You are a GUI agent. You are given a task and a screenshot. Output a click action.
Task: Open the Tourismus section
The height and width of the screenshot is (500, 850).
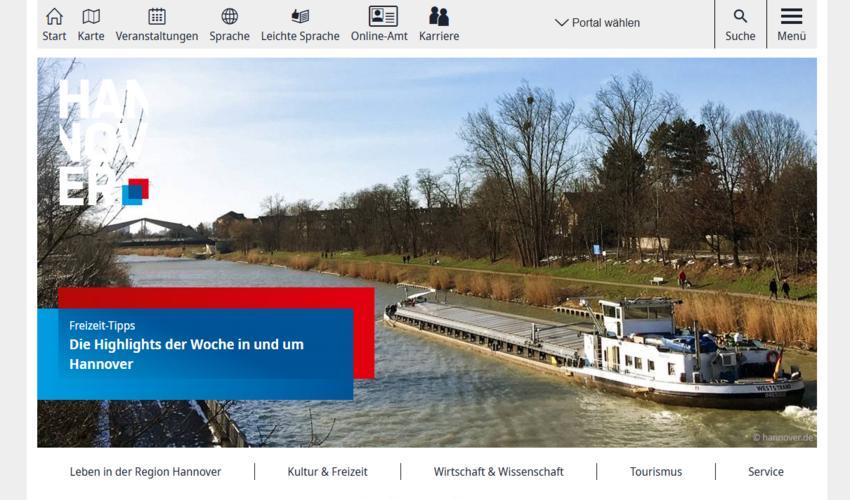(x=656, y=472)
